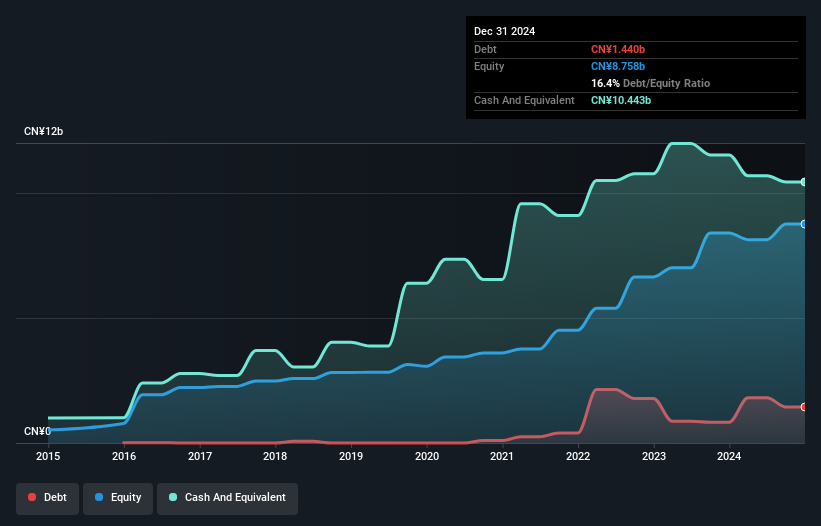Viewport: 821px width, 526px height.
Task: Click the red Debt endpoint marker
Action: coord(804,407)
